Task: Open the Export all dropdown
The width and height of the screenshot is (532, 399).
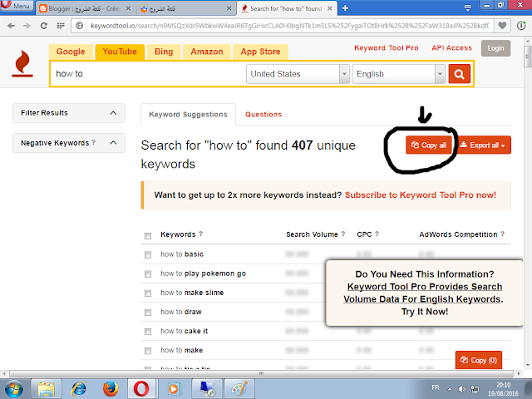Action: 482,145
